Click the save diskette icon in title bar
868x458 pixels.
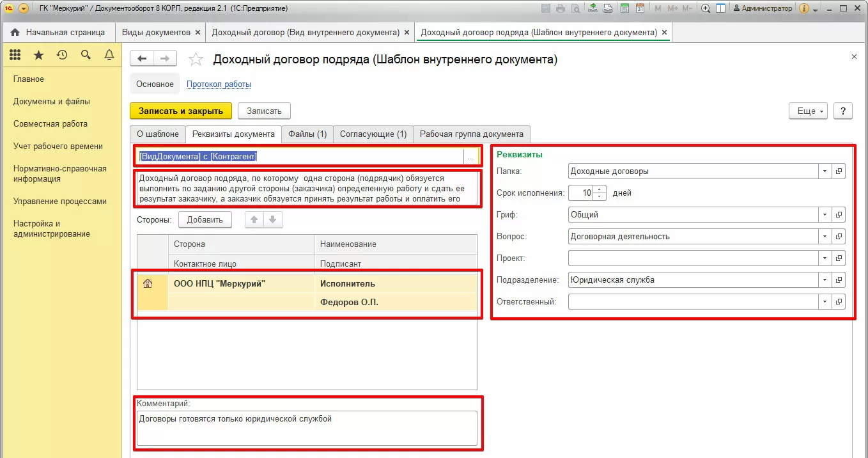(546, 8)
